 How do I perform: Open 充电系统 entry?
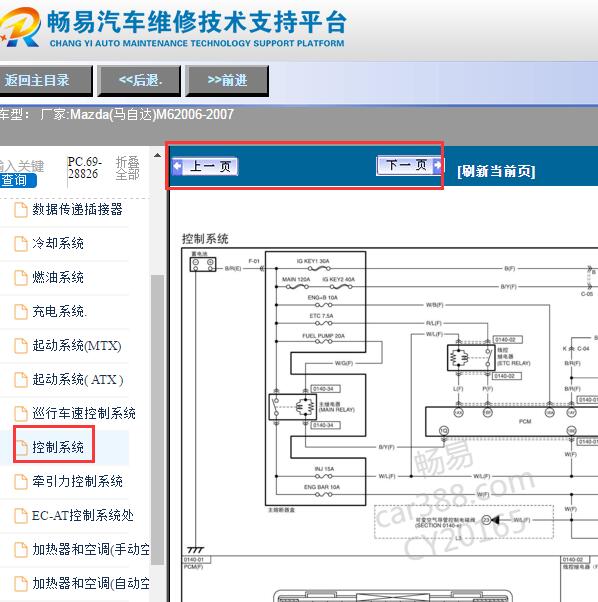pyautogui.click(x=59, y=311)
